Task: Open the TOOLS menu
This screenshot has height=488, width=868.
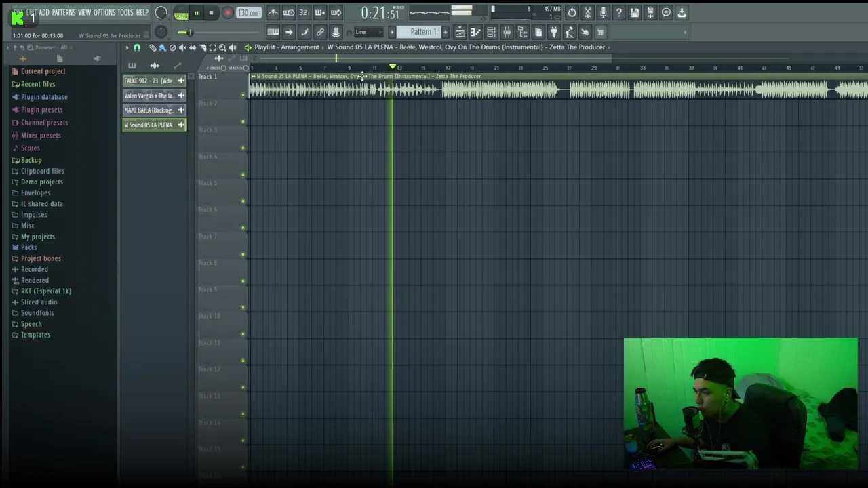Action: click(125, 12)
